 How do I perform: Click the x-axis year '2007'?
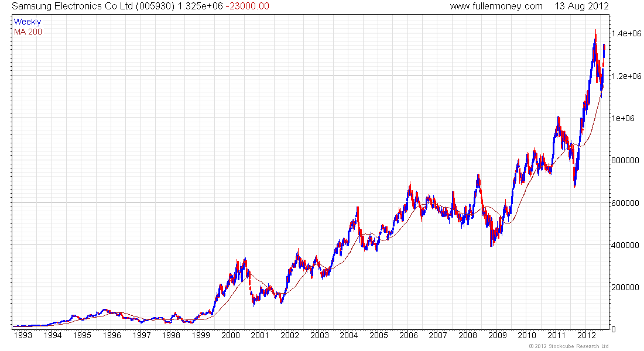439,335
